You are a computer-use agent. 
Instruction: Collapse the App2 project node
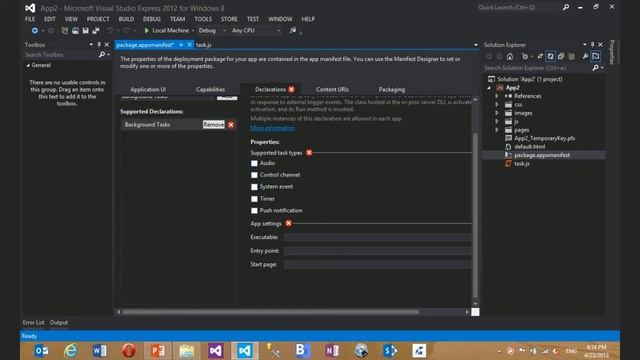coord(489,88)
